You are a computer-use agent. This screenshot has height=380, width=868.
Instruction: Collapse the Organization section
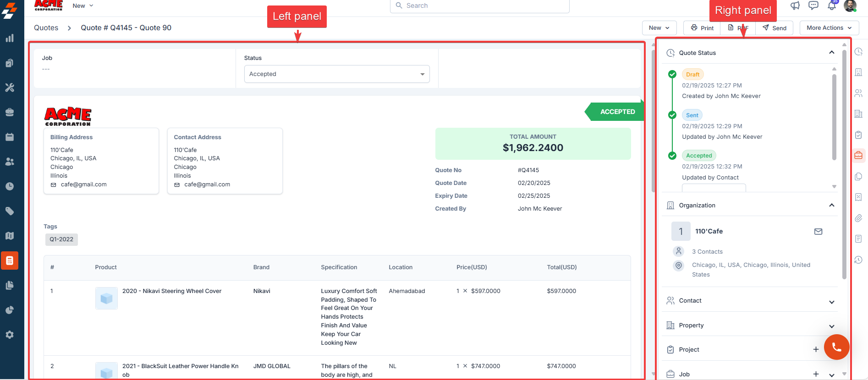(x=831, y=205)
